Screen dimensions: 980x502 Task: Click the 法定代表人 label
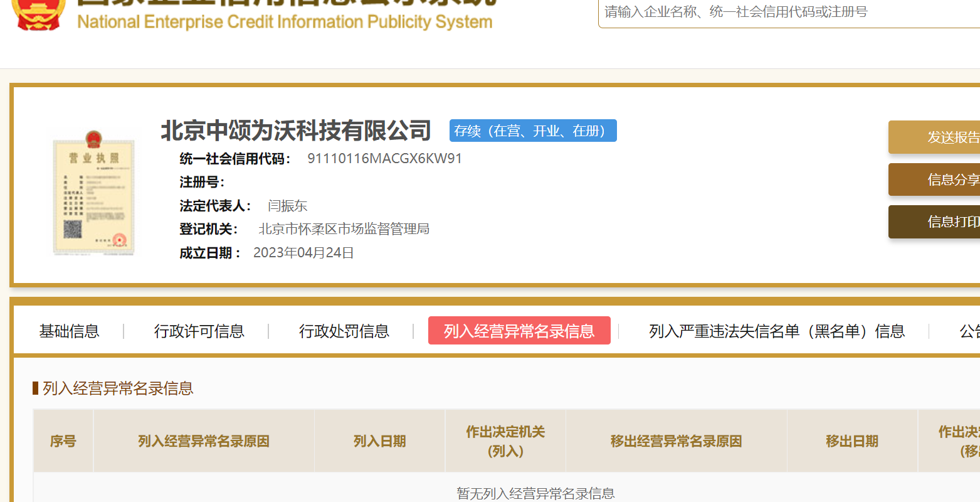click(x=216, y=206)
